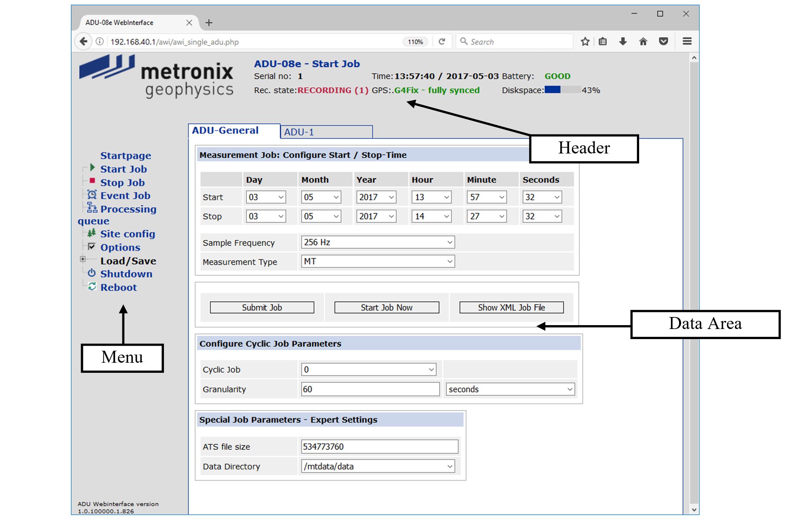The image size is (812, 522).
Task: Open the Cyclic Job dropdown
Action: point(369,370)
